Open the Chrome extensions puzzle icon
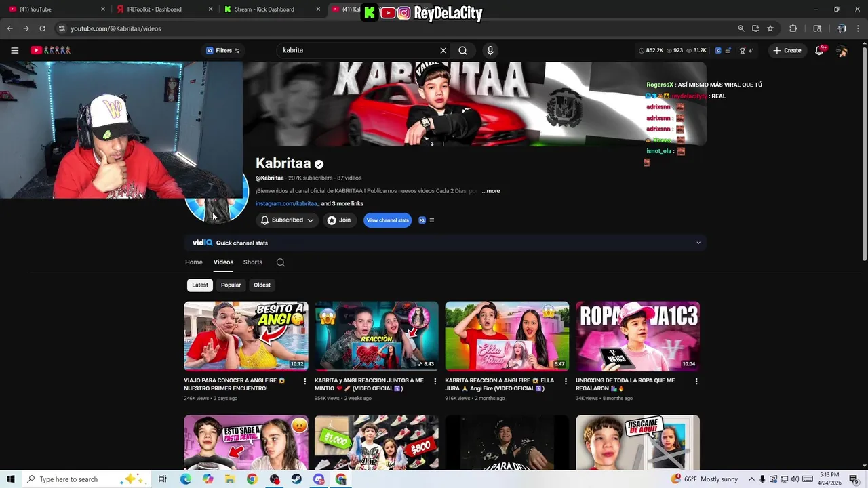Screen dimensions: 868x488 (x=793, y=28)
